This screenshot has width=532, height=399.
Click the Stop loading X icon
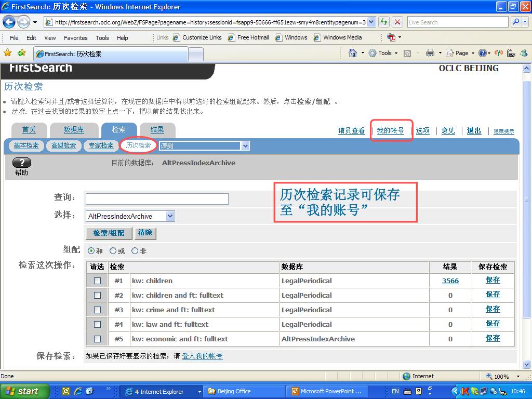tap(397, 22)
